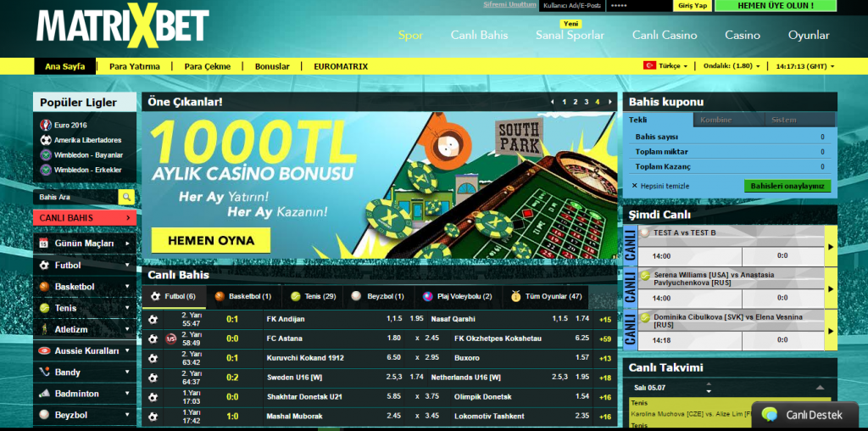
Task: Open the TEST A vs TEST B live arrow
Action: tap(831, 247)
